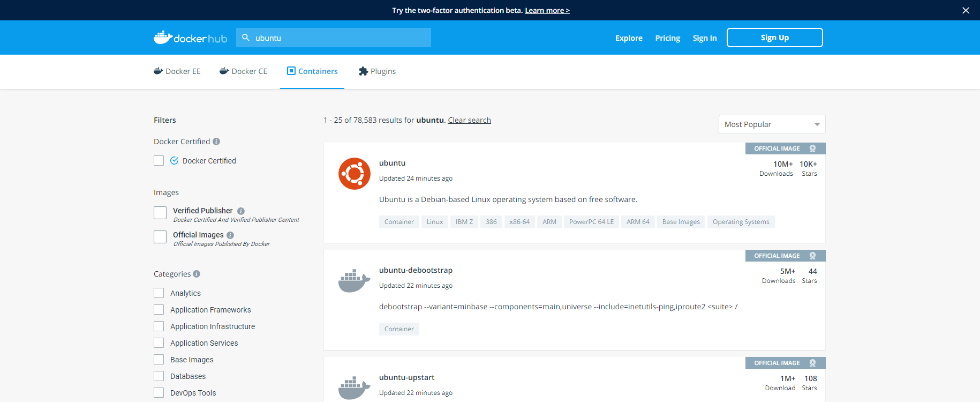This screenshot has height=402, width=980.
Task: Click the Docker Hub whale logo
Action: [190, 38]
